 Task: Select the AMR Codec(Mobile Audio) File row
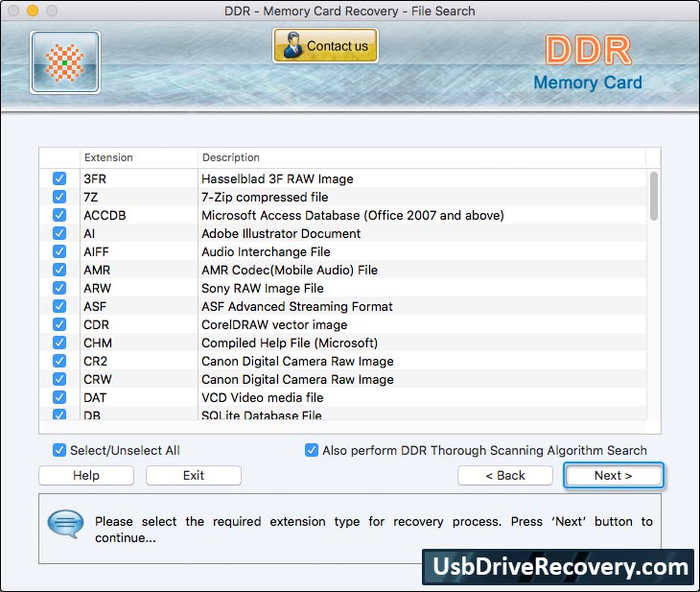point(343,270)
